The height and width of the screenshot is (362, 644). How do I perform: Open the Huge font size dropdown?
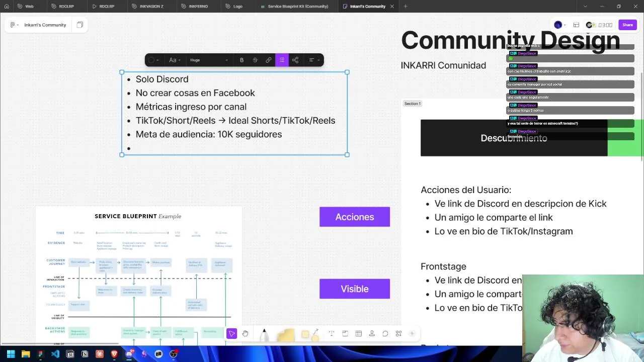208,60
